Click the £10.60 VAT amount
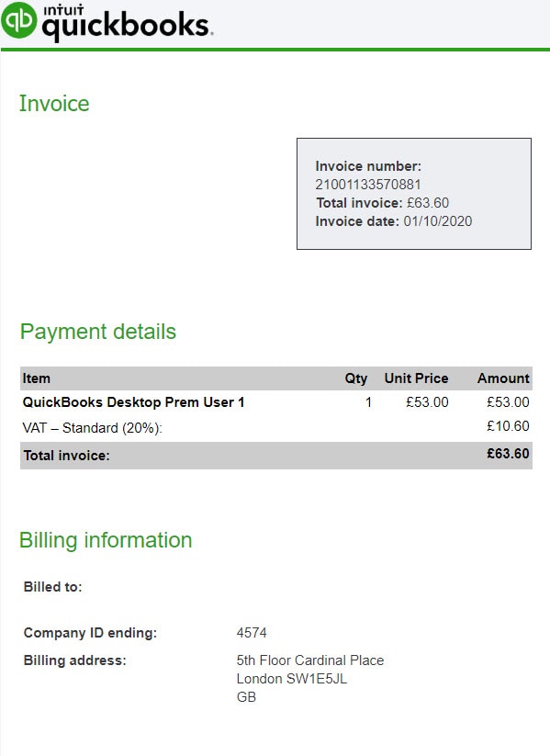This screenshot has width=550, height=756. tap(508, 426)
